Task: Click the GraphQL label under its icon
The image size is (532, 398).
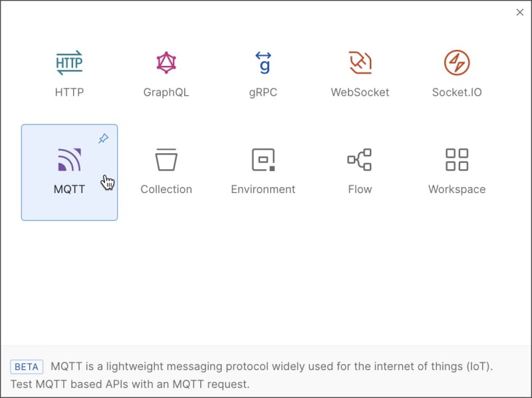Action: [x=166, y=92]
